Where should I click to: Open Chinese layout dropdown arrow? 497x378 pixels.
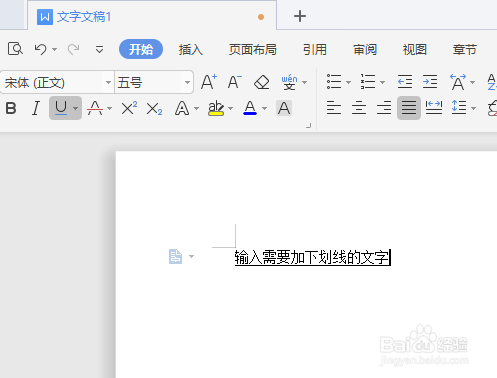pos(472,82)
